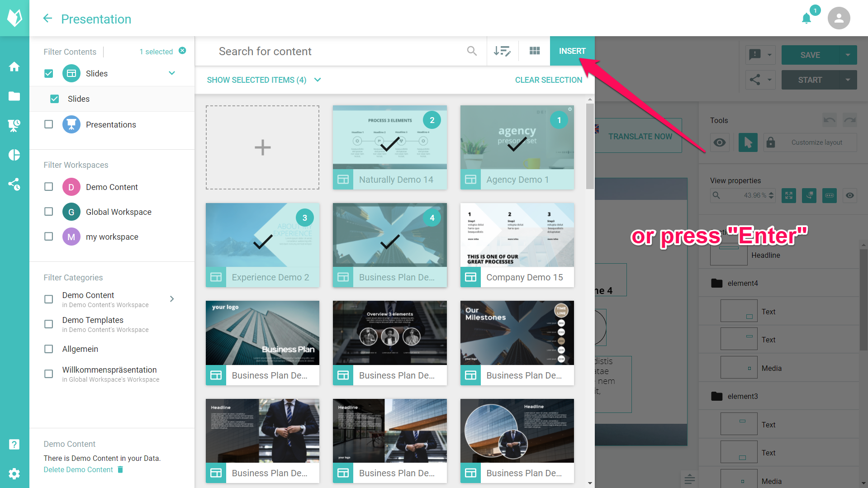The width and height of the screenshot is (868, 488).
Task: Click the notification bell icon
Action: [x=806, y=19]
